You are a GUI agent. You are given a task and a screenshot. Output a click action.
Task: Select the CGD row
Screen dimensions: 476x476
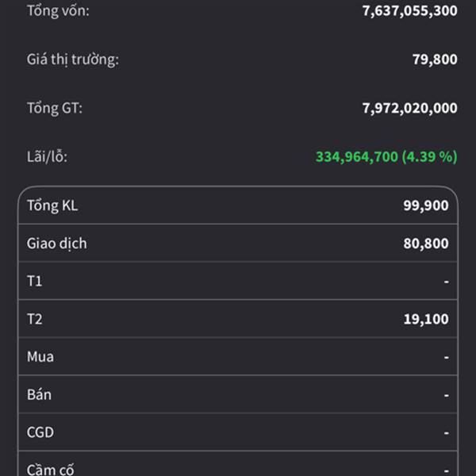point(238,432)
